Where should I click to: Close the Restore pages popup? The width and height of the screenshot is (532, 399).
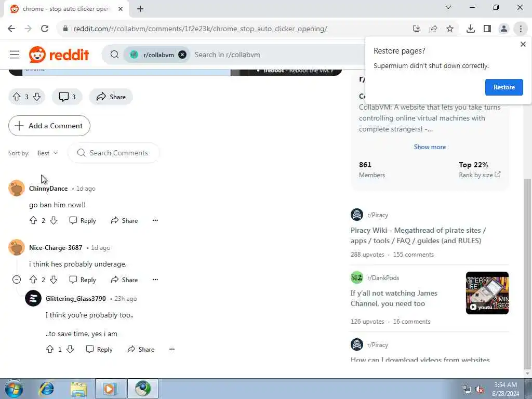pos(523,44)
